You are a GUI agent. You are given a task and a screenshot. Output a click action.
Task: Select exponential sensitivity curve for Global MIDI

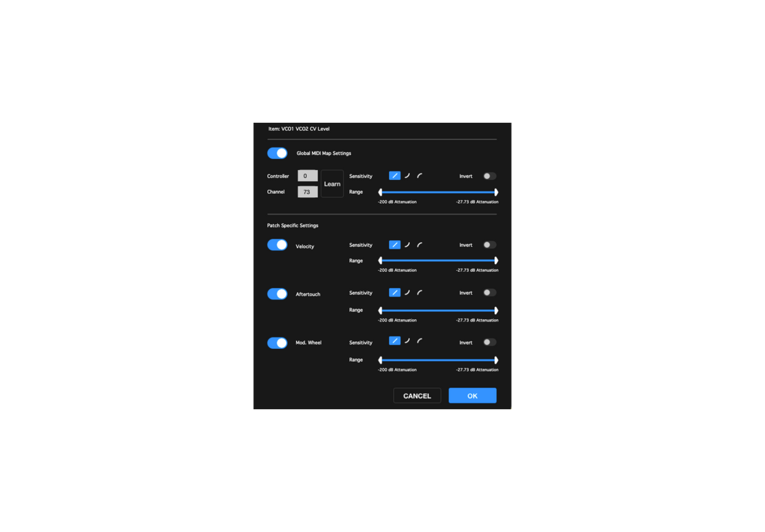click(x=408, y=176)
